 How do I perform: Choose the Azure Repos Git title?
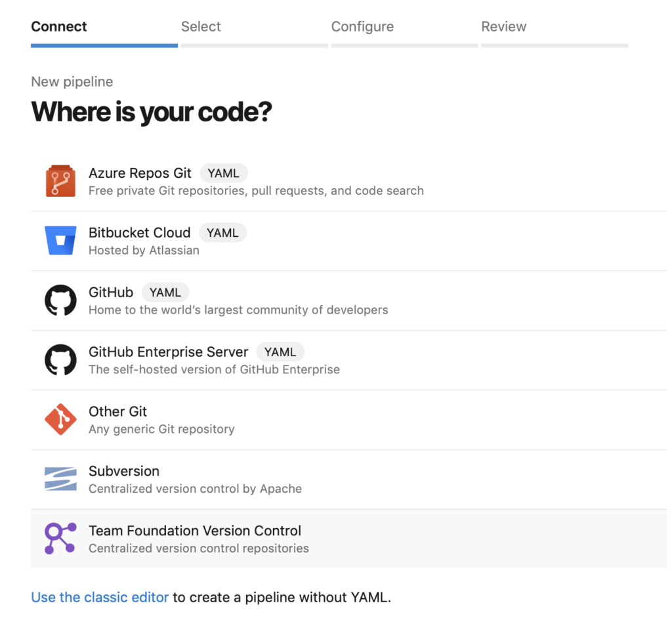coord(140,173)
